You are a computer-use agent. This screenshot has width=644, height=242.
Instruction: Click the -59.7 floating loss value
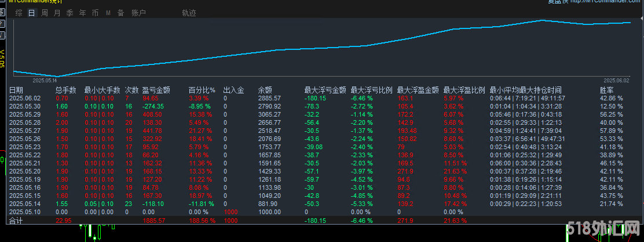(312, 179)
